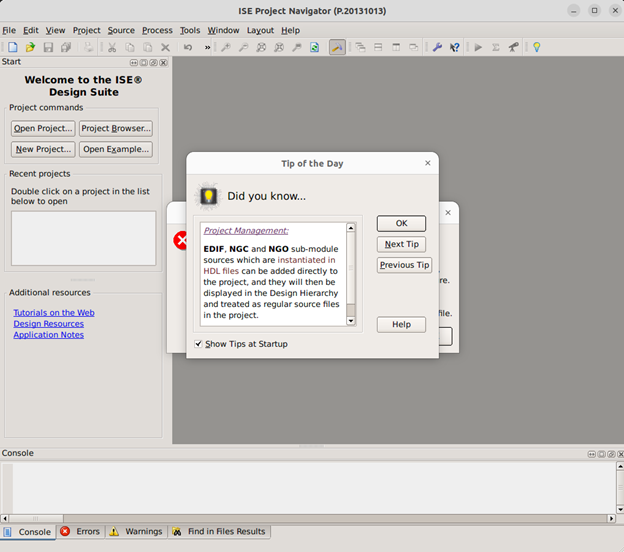Click the blue wrench toolbar icon
624x552 pixels.
(437, 47)
